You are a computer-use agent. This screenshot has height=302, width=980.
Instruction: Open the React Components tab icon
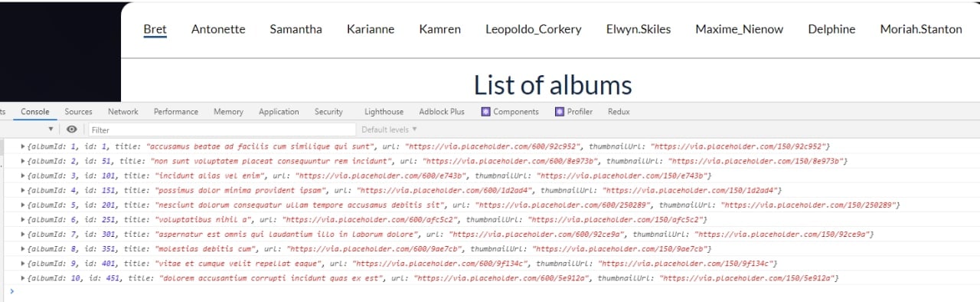485,112
